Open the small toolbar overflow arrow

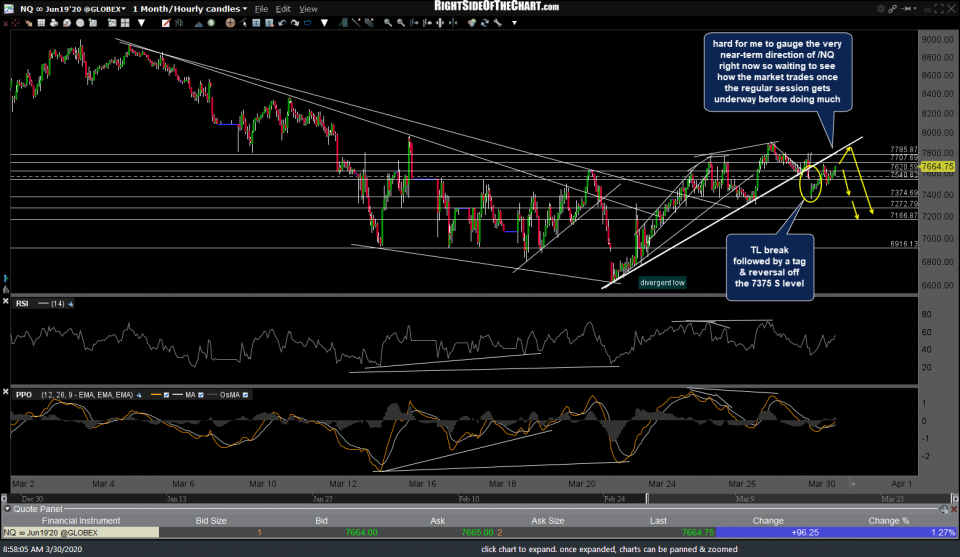514,23
